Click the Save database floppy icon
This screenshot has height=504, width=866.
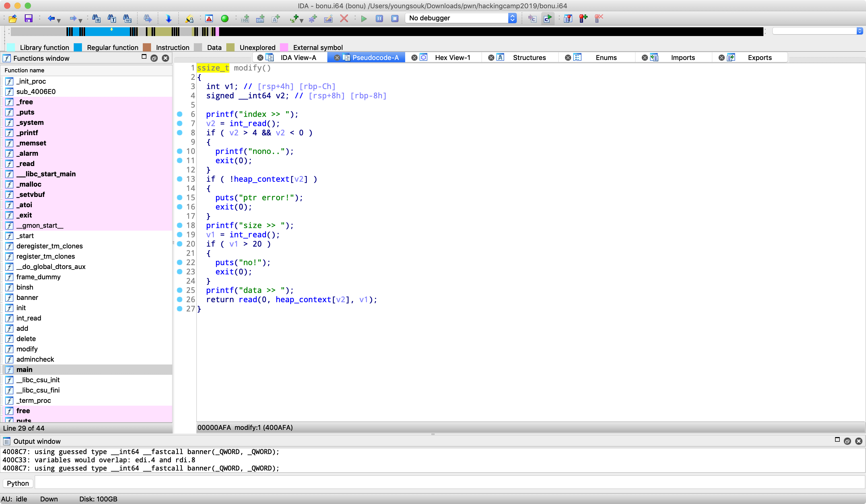[28, 18]
